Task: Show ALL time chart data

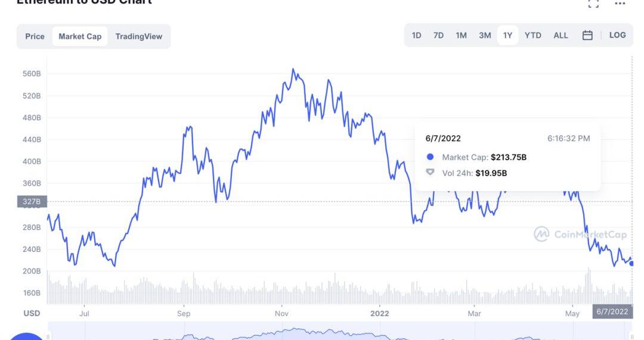Action: pos(561,35)
